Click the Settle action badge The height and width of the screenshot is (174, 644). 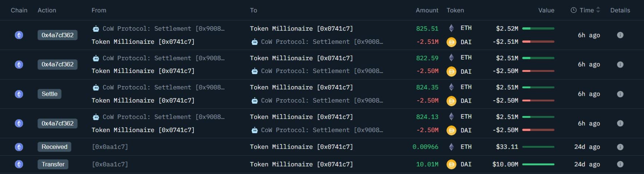(x=49, y=94)
